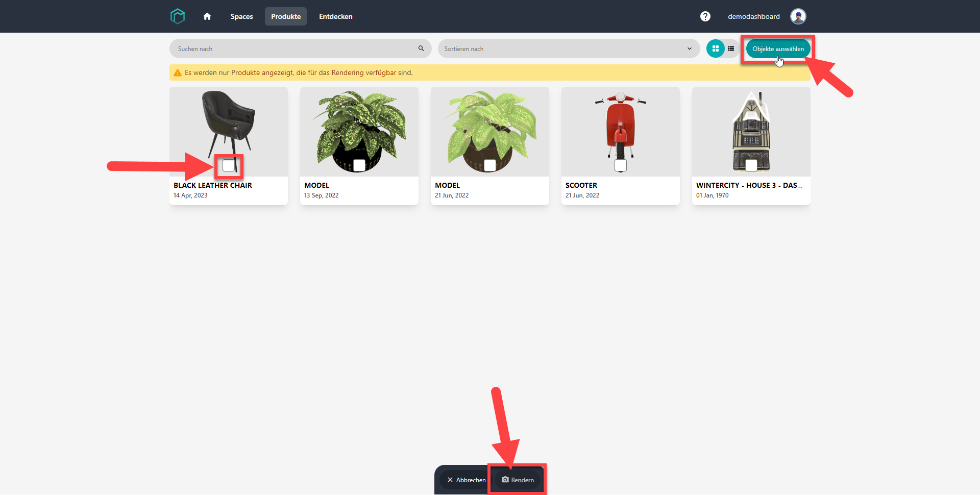Open the Sortieren nach dropdown
The width and height of the screenshot is (980, 495).
569,48
